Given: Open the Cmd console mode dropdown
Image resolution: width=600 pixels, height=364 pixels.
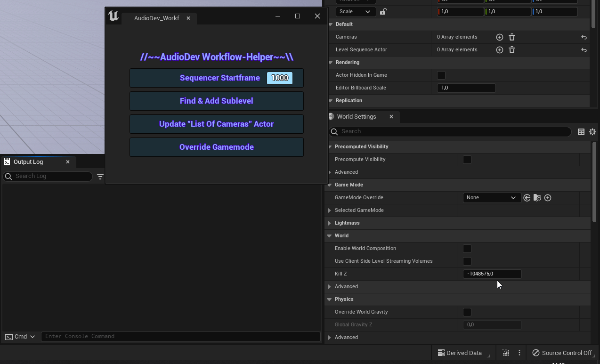Looking at the screenshot, I should [20, 337].
